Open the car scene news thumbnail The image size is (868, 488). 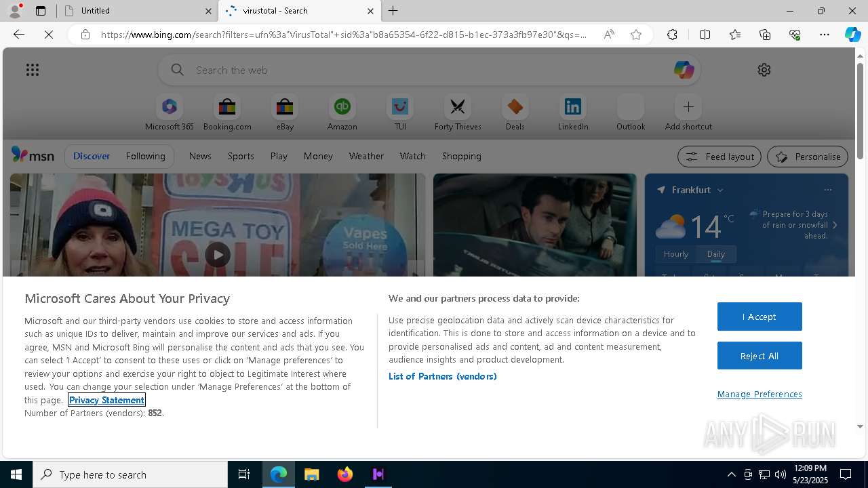tap(535, 225)
